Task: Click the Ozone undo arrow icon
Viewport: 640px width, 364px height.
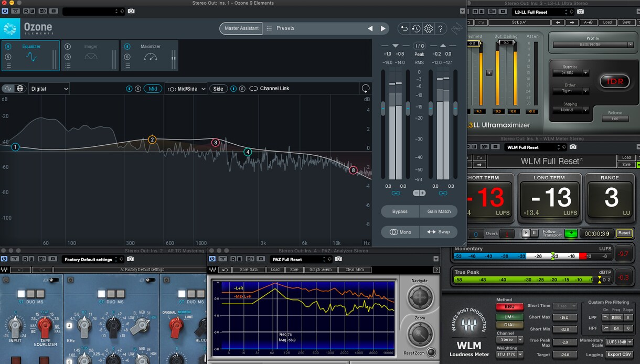Action: pos(404,29)
